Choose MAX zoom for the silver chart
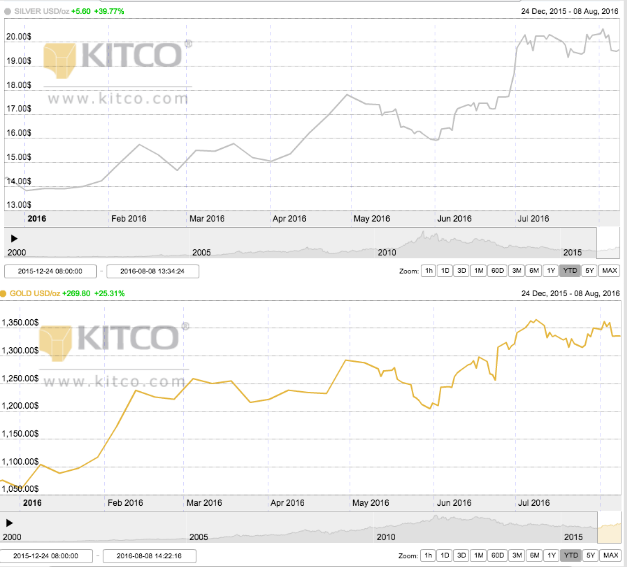 pyautogui.click(x=609, y=271)
